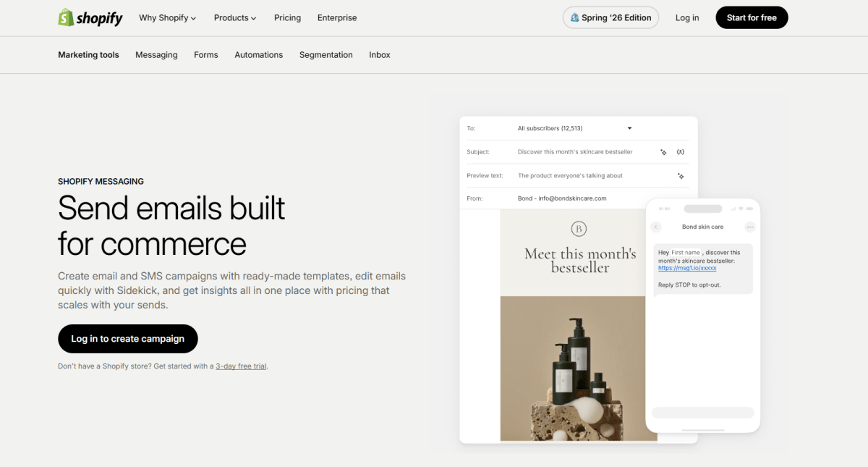Click the Spring '26 Edition badge icon

(x=574, y=18)
